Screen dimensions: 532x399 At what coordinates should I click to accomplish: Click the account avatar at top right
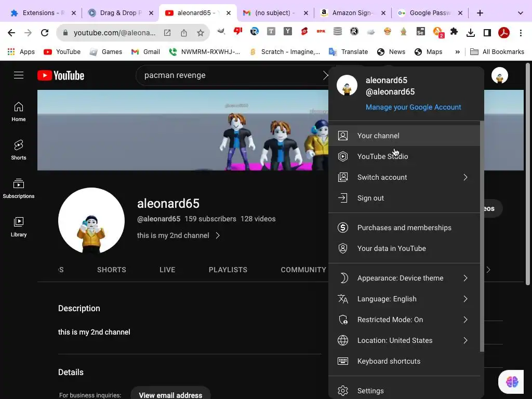click(499, 75)
